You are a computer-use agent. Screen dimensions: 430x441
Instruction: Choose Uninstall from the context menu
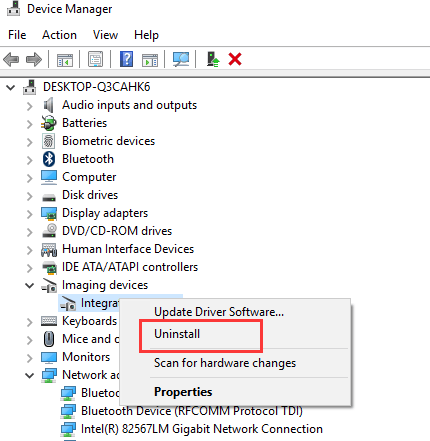click(177, 334)
